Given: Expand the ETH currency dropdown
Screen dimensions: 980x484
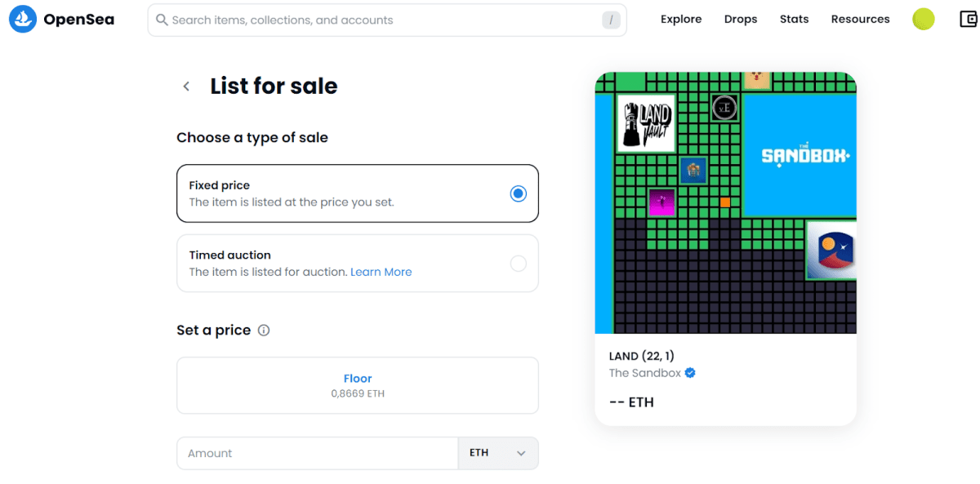Looking at the screenshot, I should pyautogui.click(x=498, y=453).
